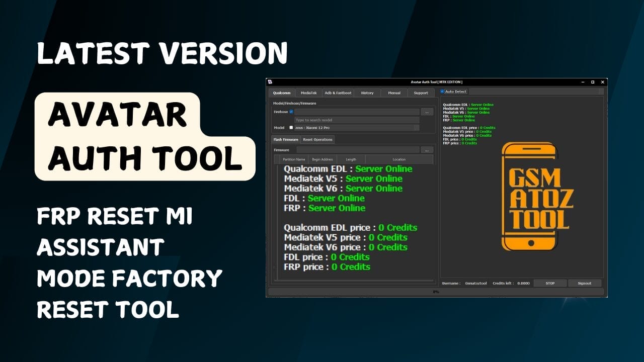Image resolution: width=644 pixels, height=362 pixels.
Task: Open Firehose file browser with the ... button
Action: coord(427,112)
